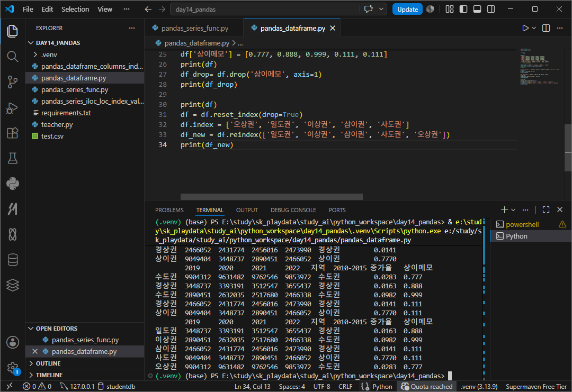Open the Testing flask view
572x392 pixels.
pos(12,158)
